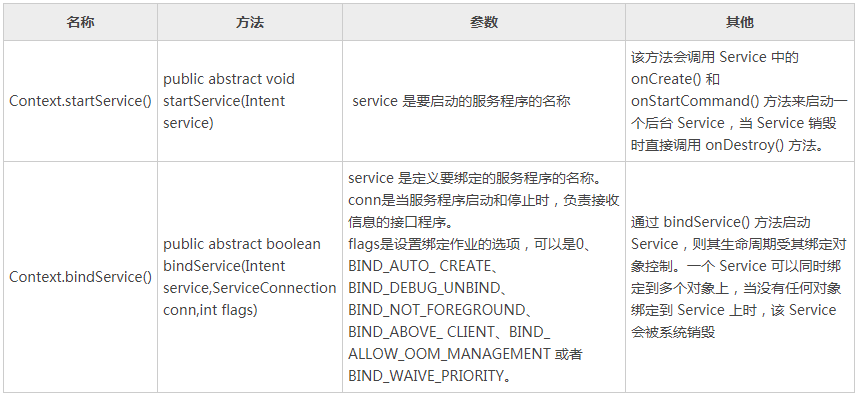Click the ALLOW_OOM_MANAGEMENT text
Screen dimensions: 861x397
click(x=449, y=354)
